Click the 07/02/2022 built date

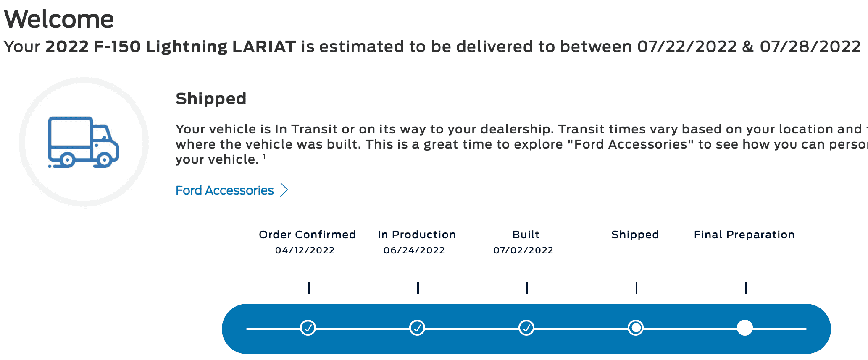523,250
